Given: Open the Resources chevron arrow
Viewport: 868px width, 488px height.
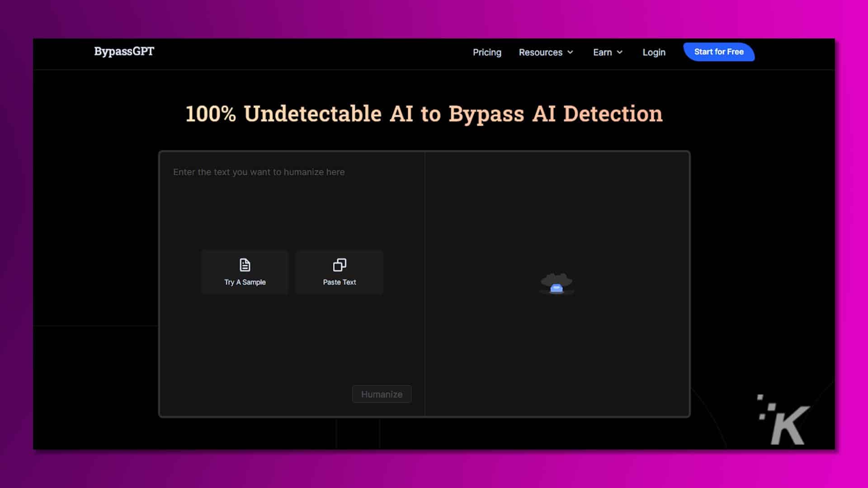Looking at the screenshot, I should coord(571,52).
